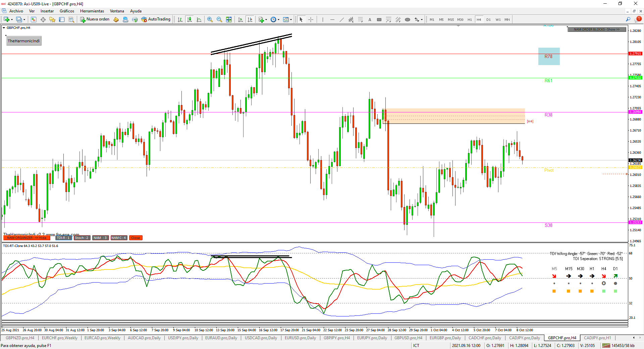
Task: Click the Nueva orden button
Action: point(95,19)
